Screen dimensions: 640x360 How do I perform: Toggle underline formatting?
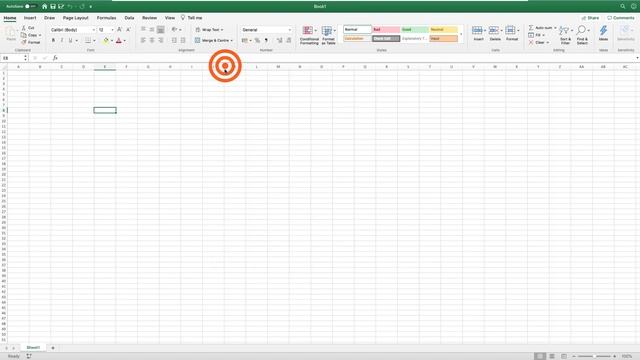point(70,40)
